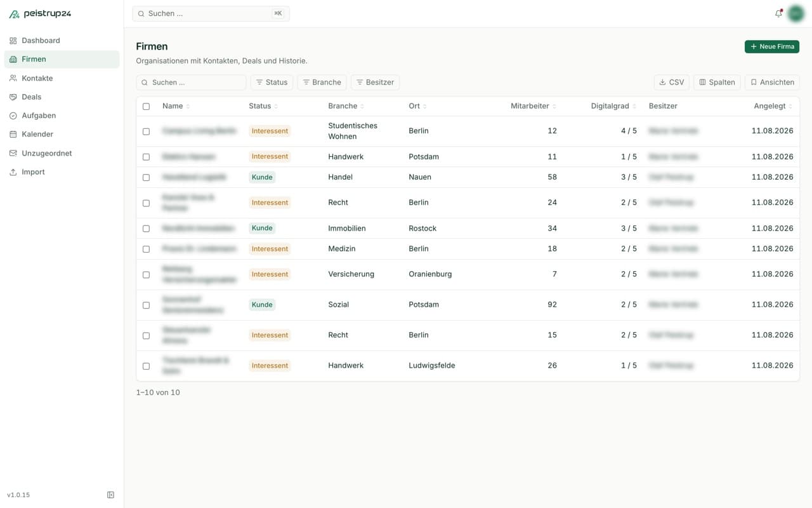Screen dimensions: 812x508
Task: Sort by the Ort column header
Action: pyautogui.click(x=417, y=106)
